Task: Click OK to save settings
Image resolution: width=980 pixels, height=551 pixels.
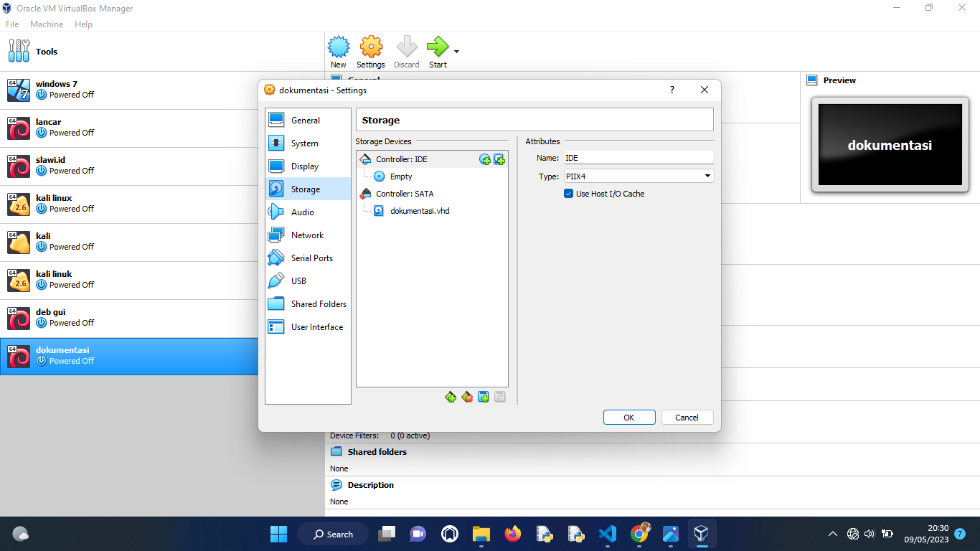Action: click(629, 418)
